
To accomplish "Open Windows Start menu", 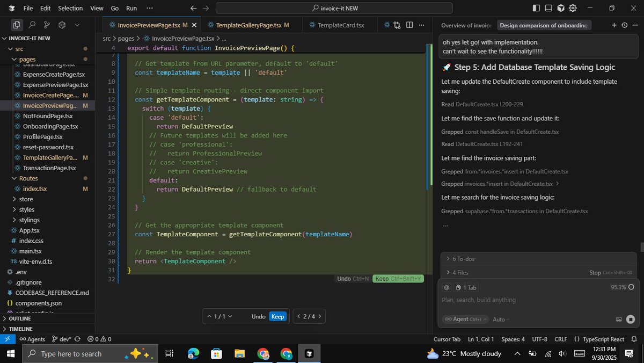I will (x=11, y=353).
